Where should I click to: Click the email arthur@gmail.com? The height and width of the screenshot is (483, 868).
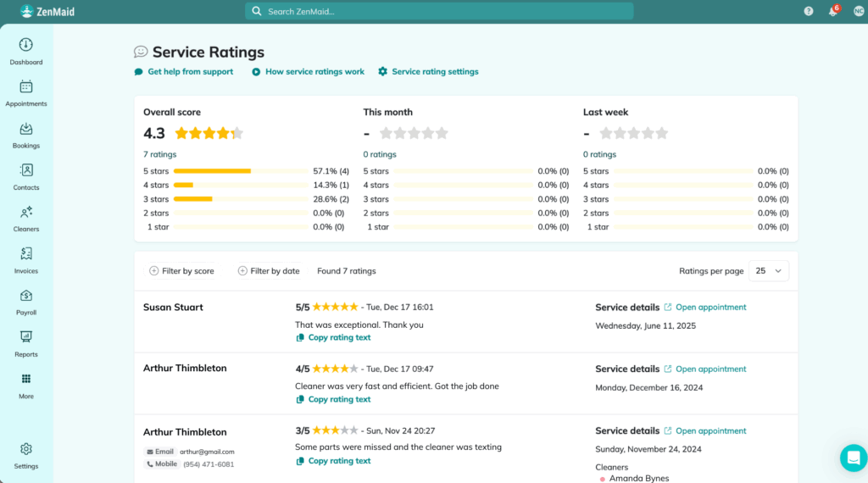207,452
